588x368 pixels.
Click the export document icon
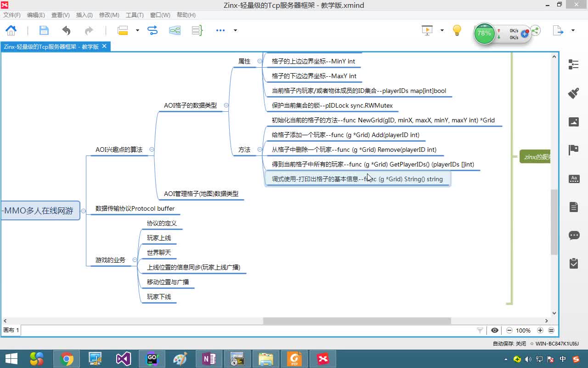pos(558,30)
